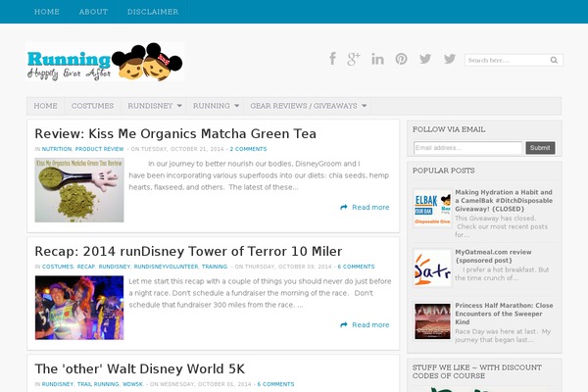Open MyOatmeal logo thumbnail

coord(432,268)
